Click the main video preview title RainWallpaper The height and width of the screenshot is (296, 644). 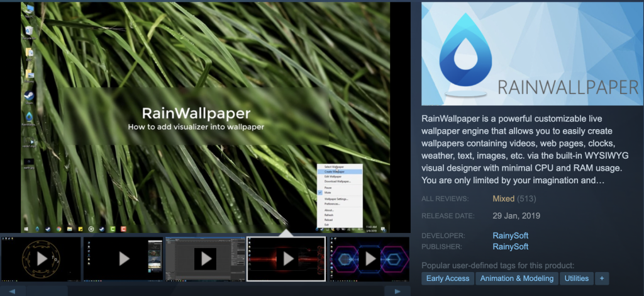click(196, 113)
